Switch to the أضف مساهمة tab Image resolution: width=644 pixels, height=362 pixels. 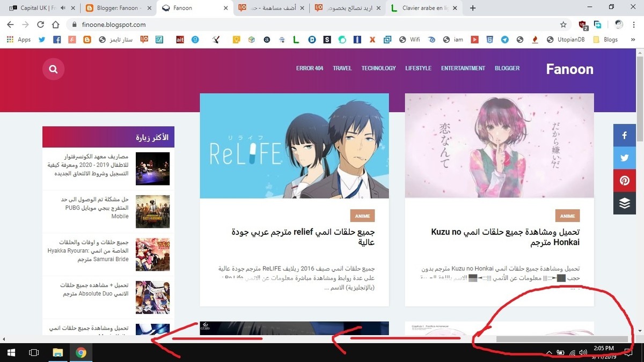click(272, 8)
